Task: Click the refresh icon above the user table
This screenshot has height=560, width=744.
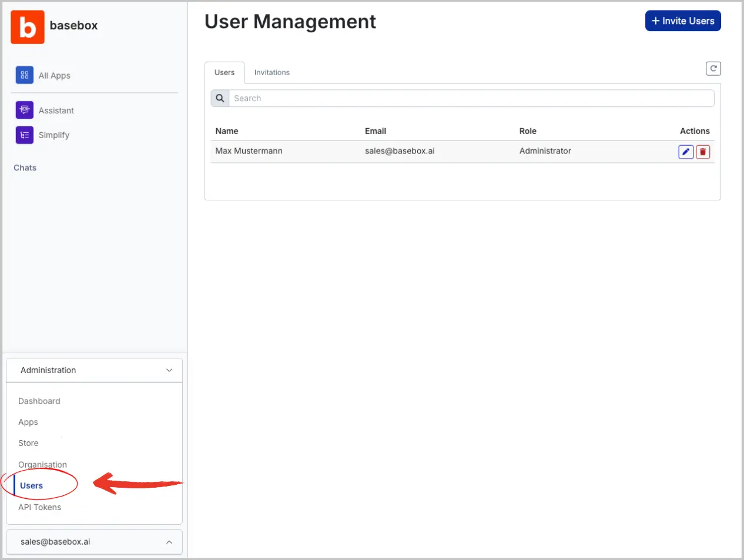Action: (713, 69)
